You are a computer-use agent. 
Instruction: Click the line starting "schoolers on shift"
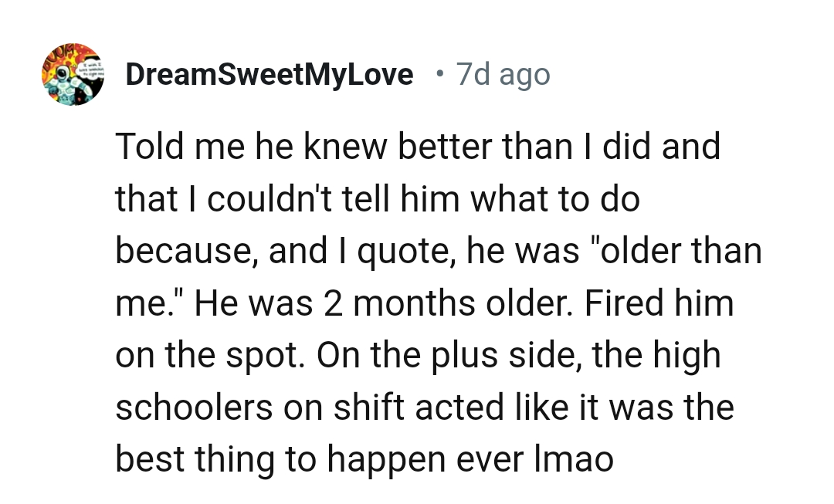coord(424,407)
